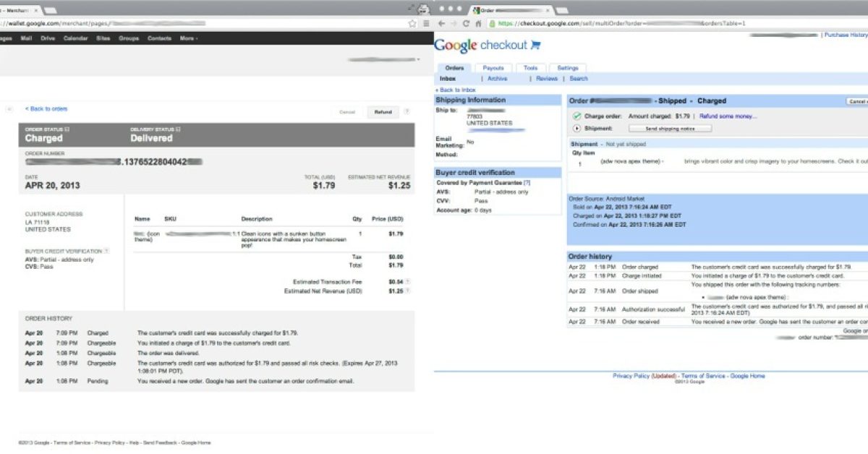
Task: Click the Privacy Policy link in Wallet footer
Action: 110,442
